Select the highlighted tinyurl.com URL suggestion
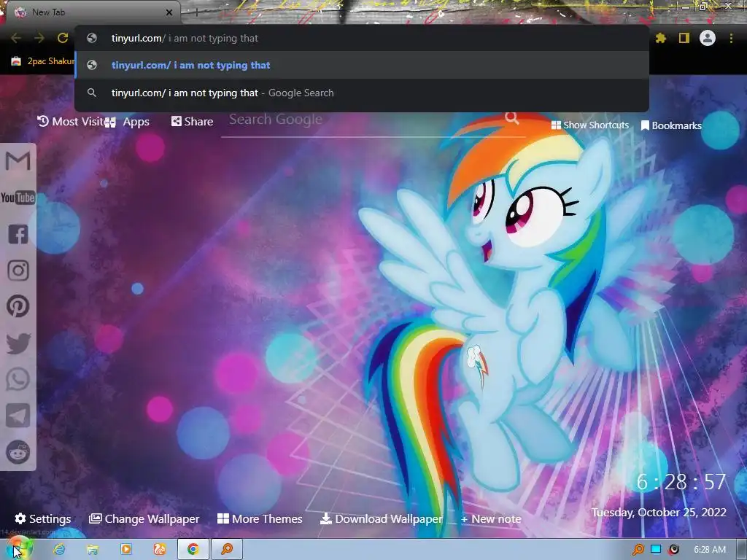 coord(362,65)
